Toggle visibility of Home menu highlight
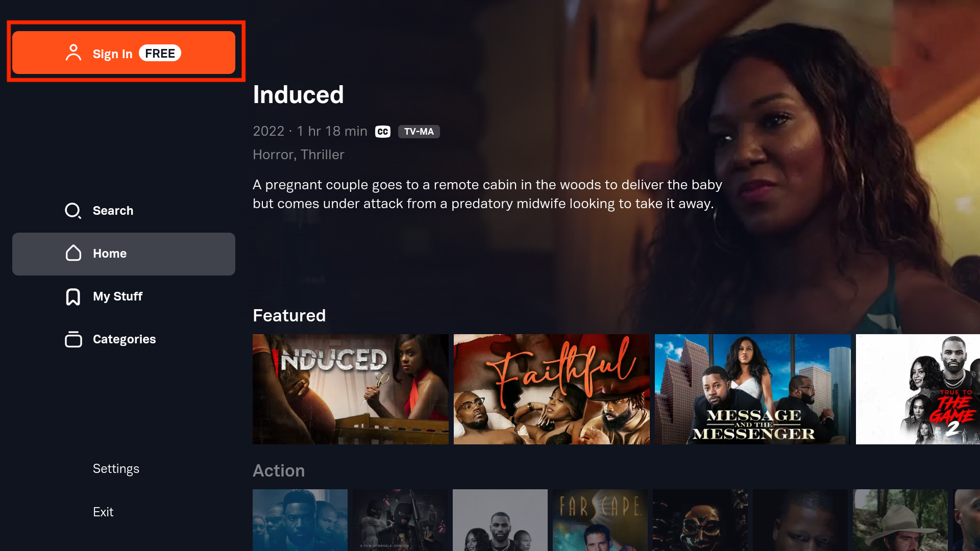The height and width of the screenshot is (551, 980). pyautogui.click(x=123, y=254)
